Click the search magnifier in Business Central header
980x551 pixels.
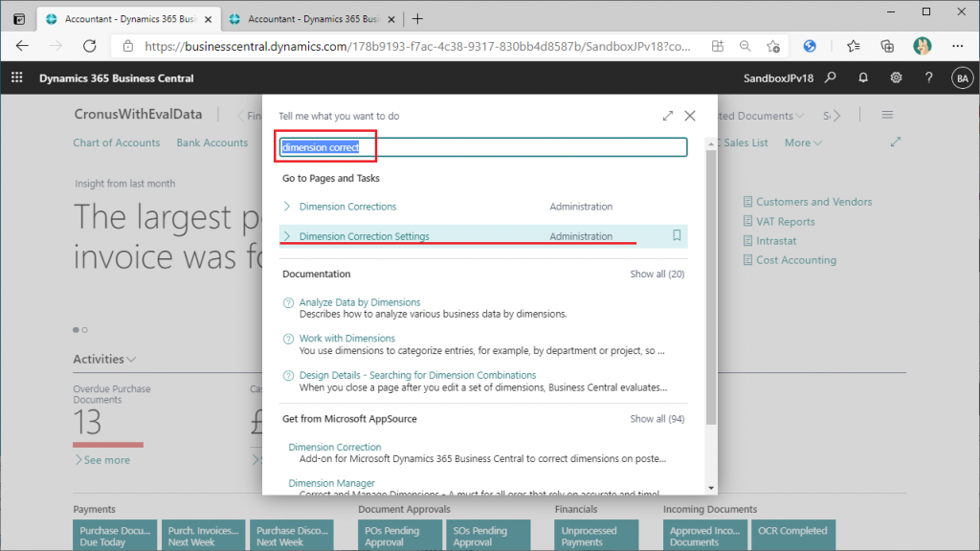(x=830, y=77)
